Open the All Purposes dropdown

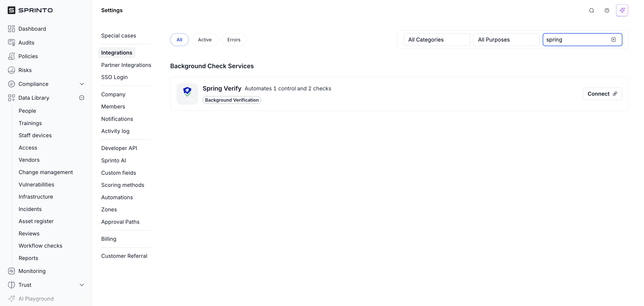(506, 40)
